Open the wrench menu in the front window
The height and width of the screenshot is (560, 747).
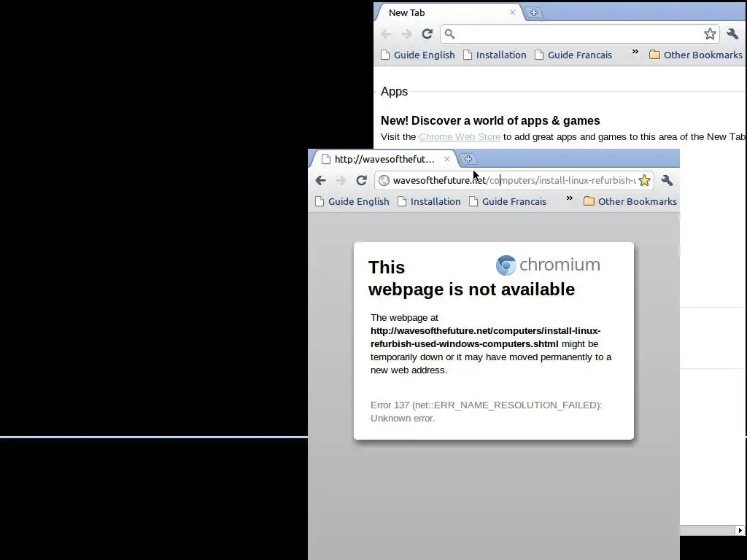(x=667, y=181)
